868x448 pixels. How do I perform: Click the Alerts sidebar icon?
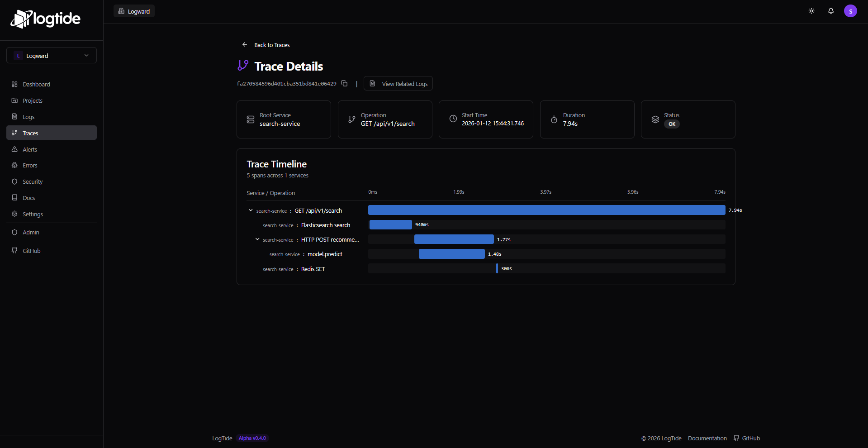coord(15,149)
